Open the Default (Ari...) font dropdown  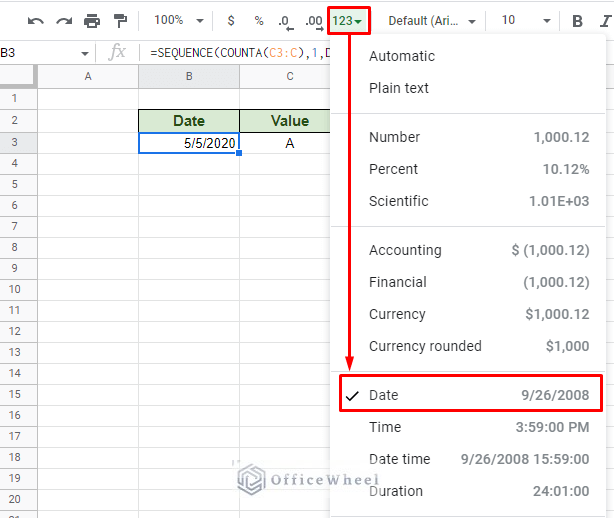click(x=432, y=21)
